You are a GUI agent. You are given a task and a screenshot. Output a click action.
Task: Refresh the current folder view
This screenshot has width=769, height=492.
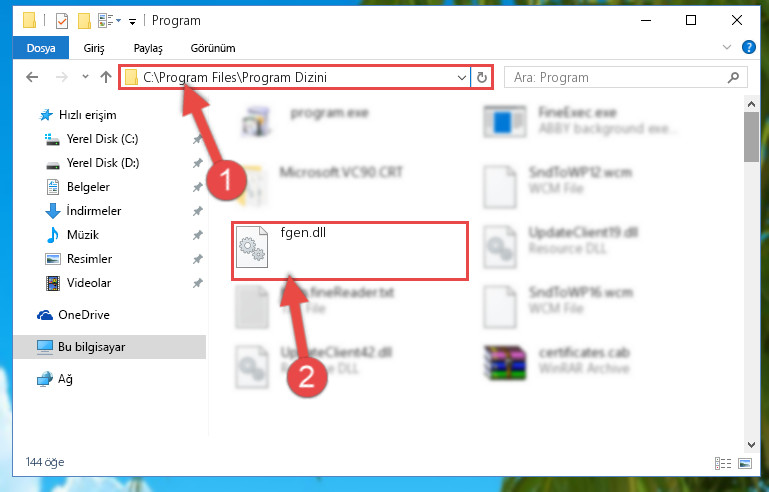(x=482, y=78)
